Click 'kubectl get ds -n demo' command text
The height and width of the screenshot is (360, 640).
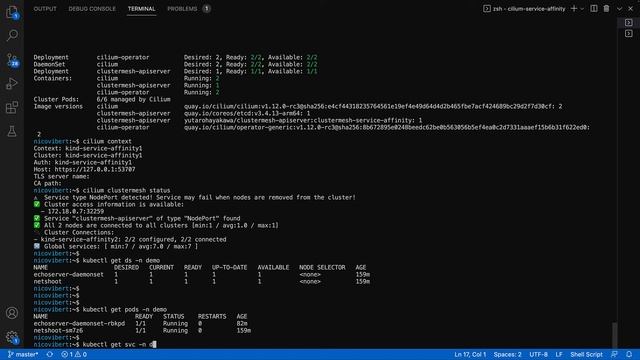(x=121, y=260)
